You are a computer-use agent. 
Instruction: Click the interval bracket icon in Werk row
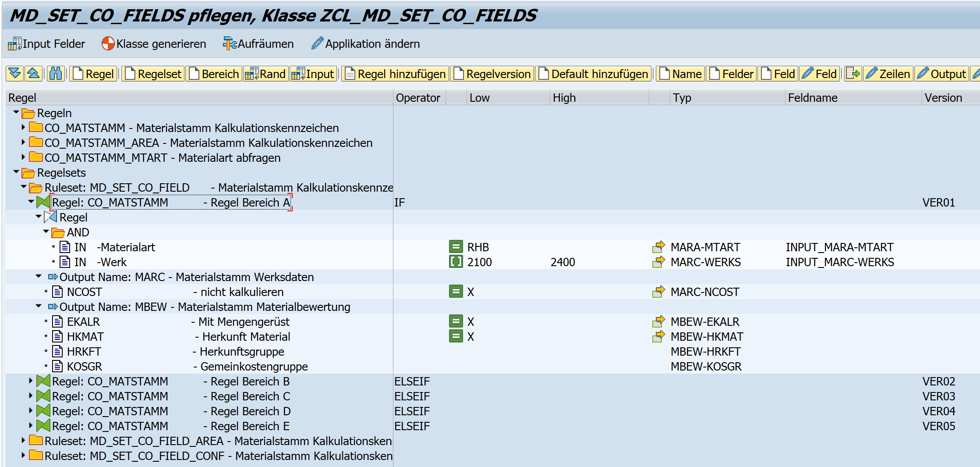pos(456,262)
